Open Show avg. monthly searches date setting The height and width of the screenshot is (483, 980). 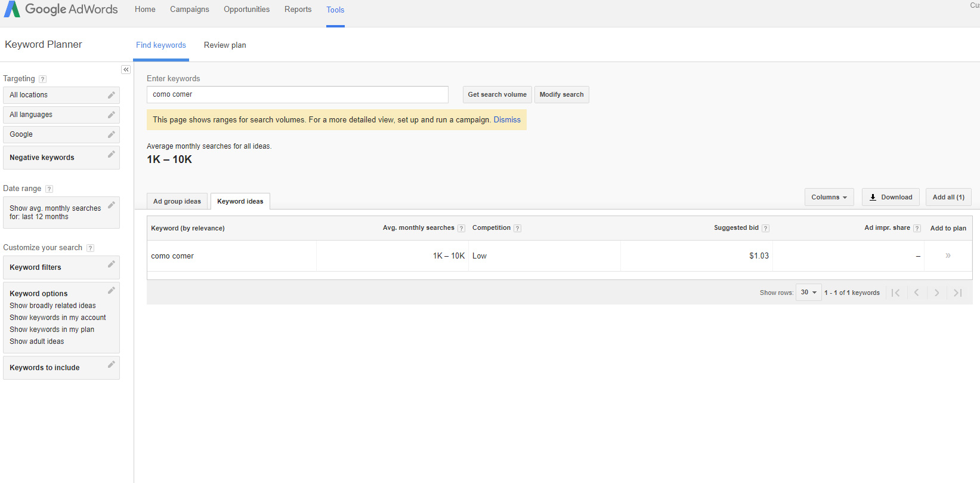(61, 213)
